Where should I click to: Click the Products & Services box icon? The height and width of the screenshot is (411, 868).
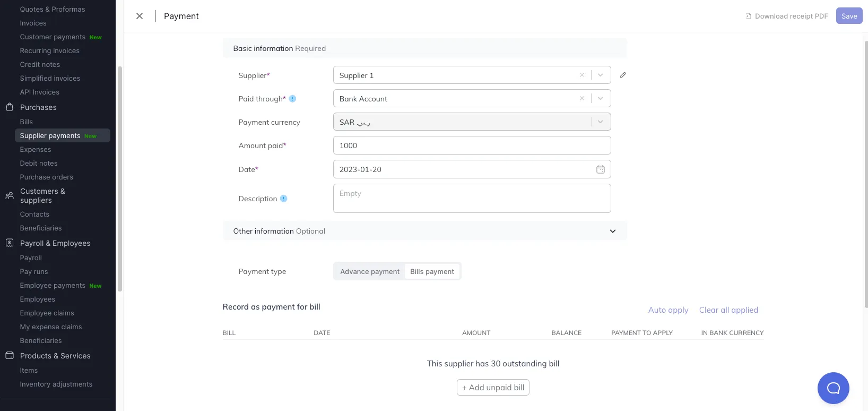10,355
